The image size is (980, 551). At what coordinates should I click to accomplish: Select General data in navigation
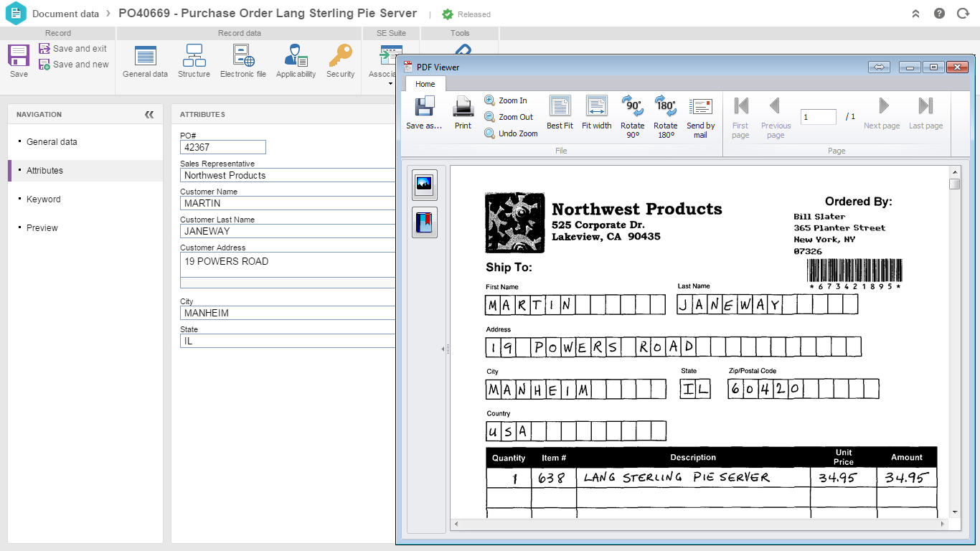click(52, 142)
